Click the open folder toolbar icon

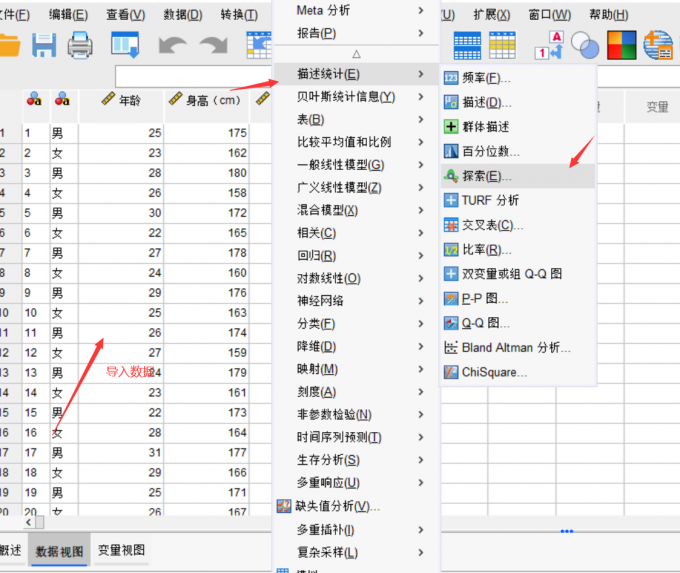(x=9, y=45)
